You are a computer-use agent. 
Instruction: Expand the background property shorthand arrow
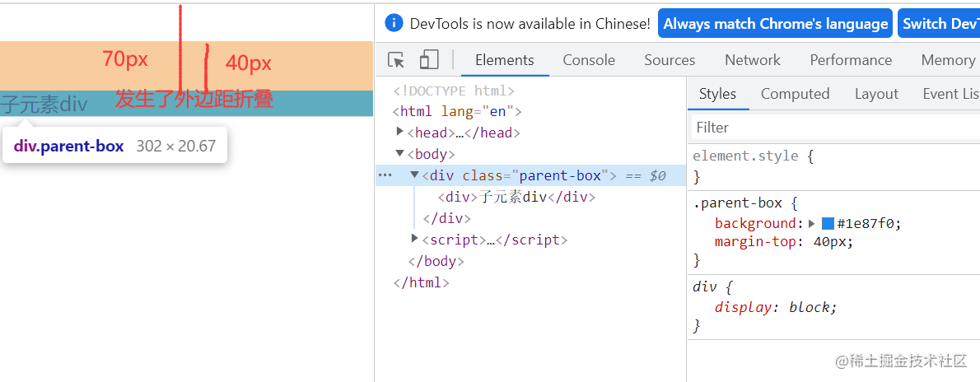(x=812, y=223)
